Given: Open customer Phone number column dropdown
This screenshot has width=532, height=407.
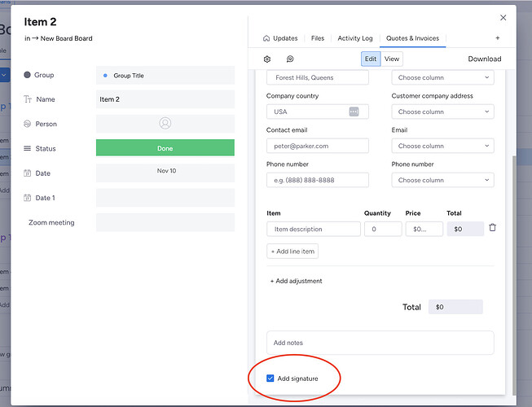Looking at the screenshot, I should click(442, 180).
